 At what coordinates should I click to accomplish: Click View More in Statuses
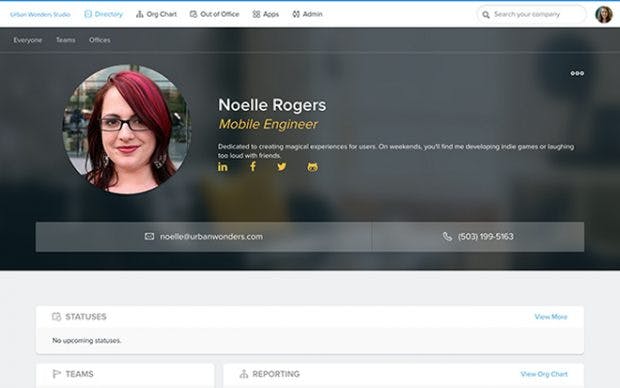(551, 317)
